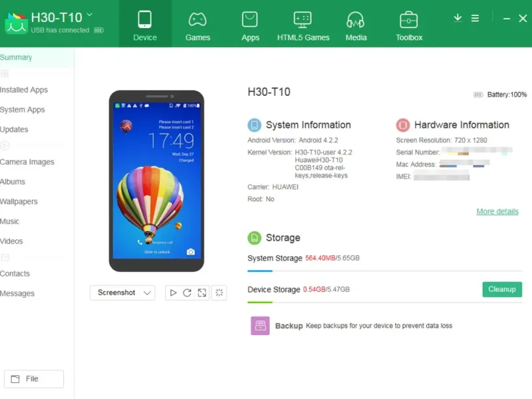Select Summary in the sidebar
532x399 pixels.
point(37,57)
